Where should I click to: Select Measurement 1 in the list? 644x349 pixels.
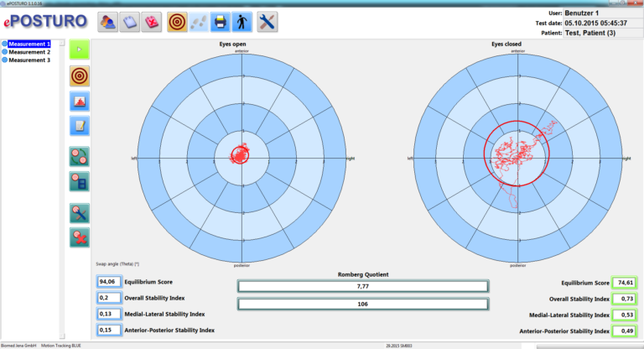29,44
